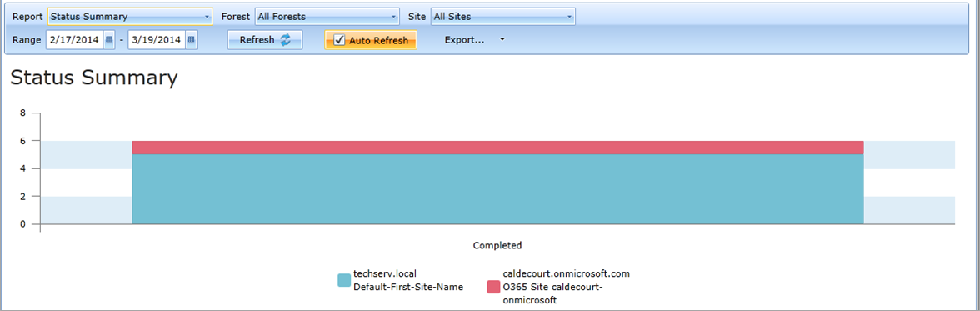The height and width of the screenshot is (311, 980).
Task: Click the techserv.local Default-First-Site-Name legend text
Action: click(408, 280)
